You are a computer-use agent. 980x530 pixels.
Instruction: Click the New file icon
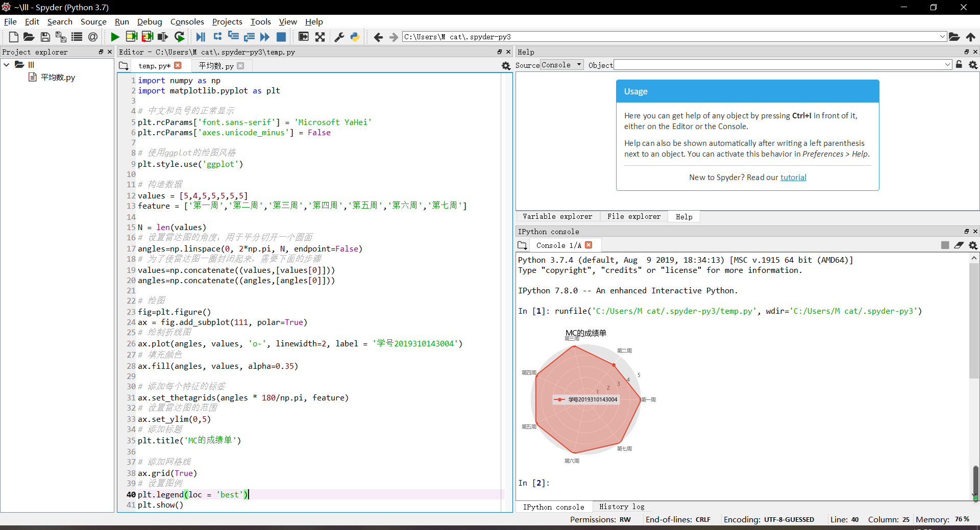pos(14,37)
